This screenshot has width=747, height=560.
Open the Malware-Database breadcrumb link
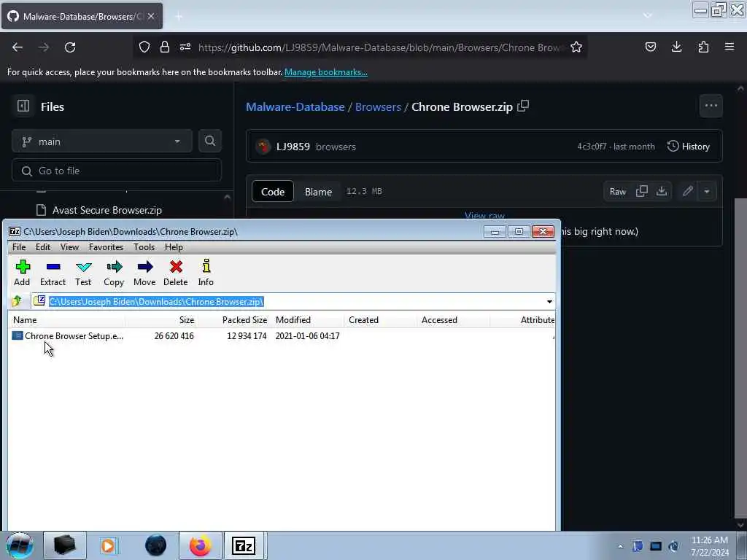click(x=295, y=106)
